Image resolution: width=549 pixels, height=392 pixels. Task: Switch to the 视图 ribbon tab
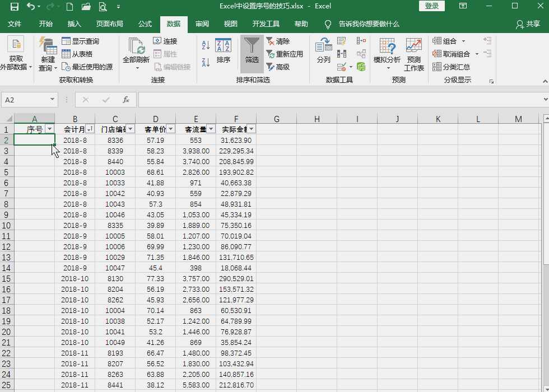(x=230, y=24)
